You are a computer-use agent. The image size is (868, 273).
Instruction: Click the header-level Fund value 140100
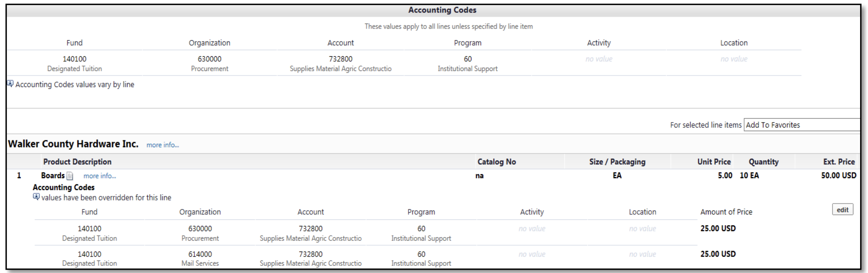(x=74, y=59)
